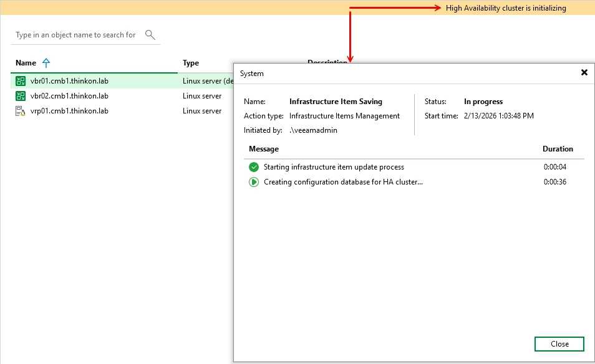Sort the list by the Name column header
595x364 pixels.
click(26, 63)
